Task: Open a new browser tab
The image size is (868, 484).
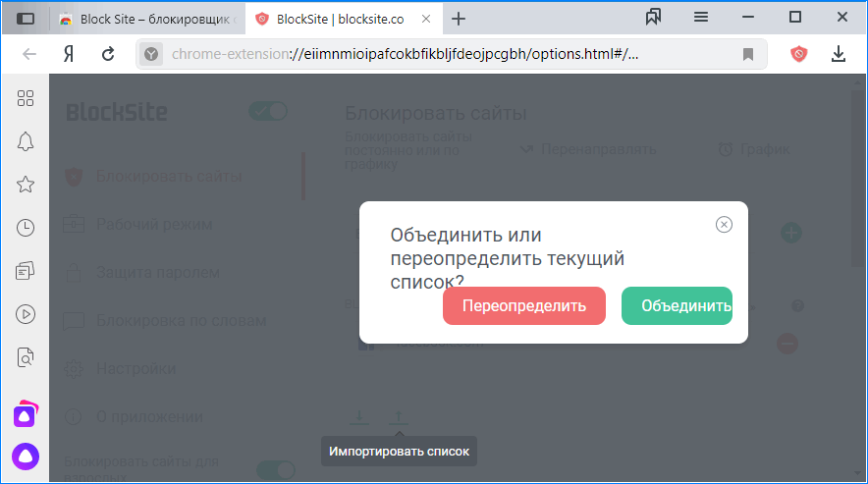Action: [458, 19]
